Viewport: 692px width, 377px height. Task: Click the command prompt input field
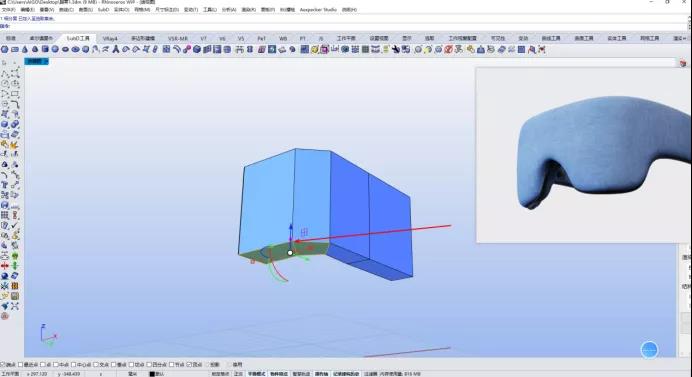click(344, 26)
